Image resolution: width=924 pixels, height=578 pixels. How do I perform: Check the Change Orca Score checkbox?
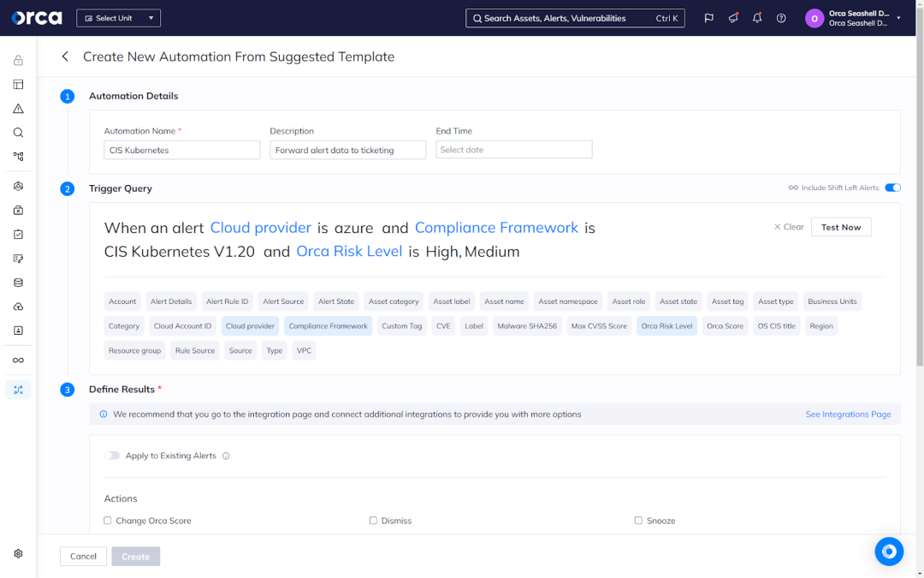tap(107, 521)
